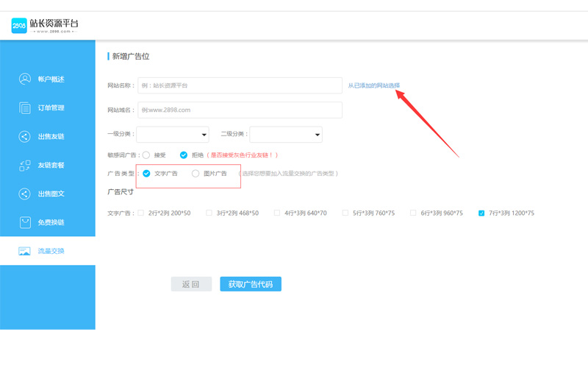
Task: Open the 友链套餐 sidebar icon
Action: tap(25, 166)
